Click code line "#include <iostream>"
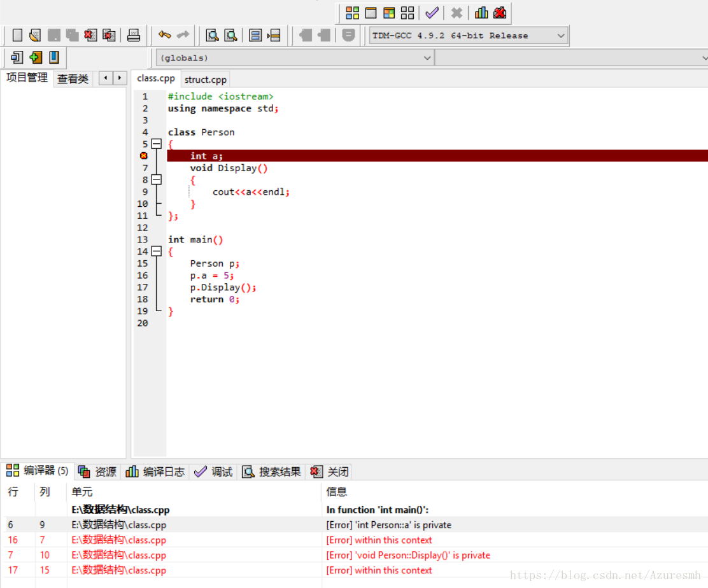 click(221, 97)
